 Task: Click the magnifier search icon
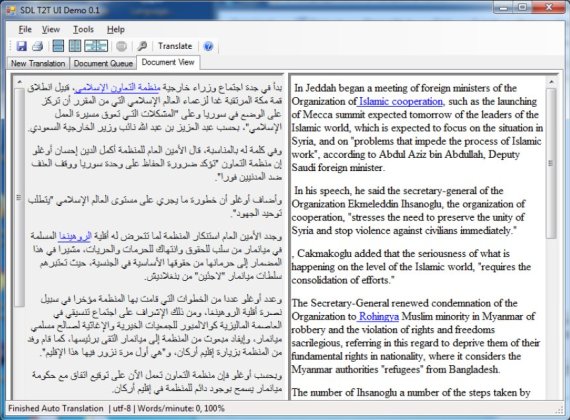(142, 46)
